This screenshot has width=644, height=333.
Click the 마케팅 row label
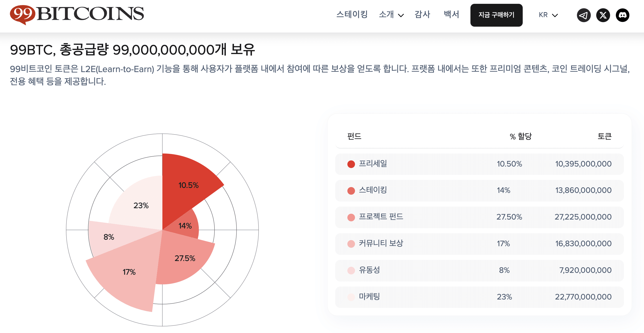[x=369, y=297]
